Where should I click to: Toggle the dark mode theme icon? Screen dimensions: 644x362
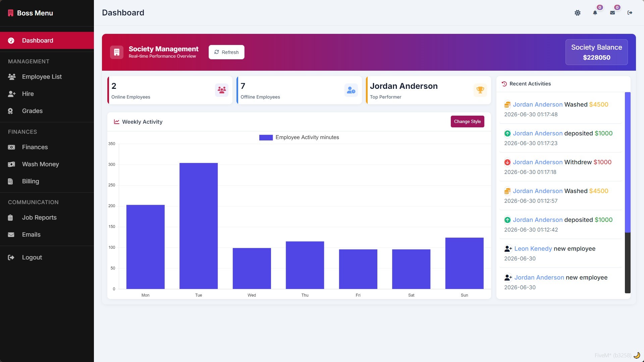point(577,13)
